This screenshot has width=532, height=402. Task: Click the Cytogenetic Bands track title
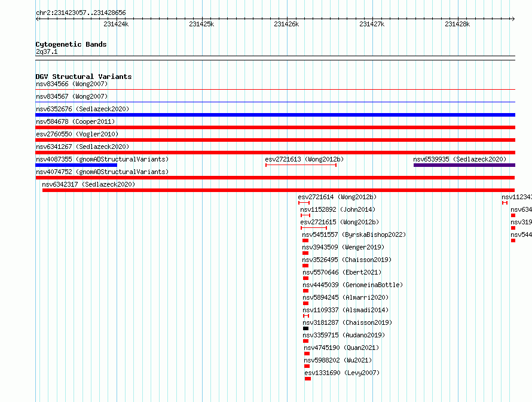(71, 44)
